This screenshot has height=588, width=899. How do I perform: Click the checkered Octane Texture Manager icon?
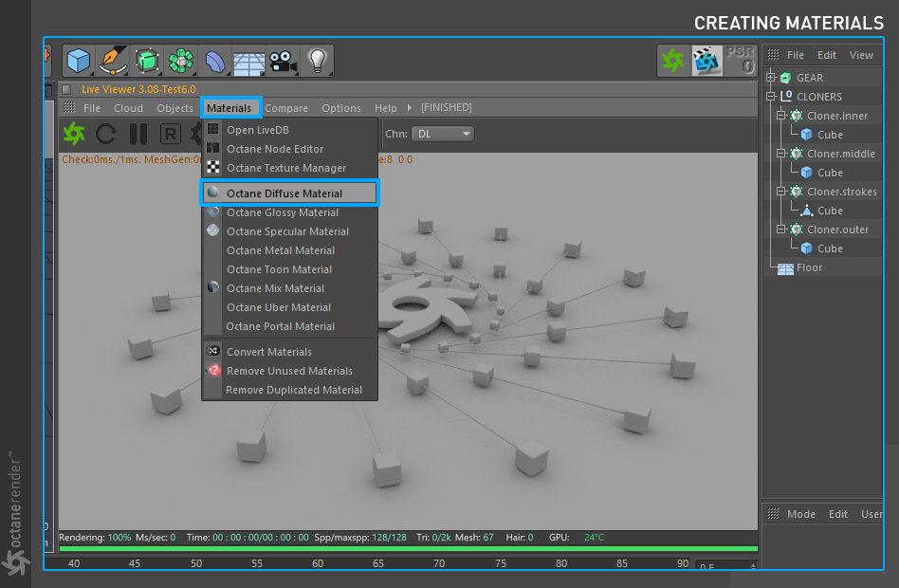pos(213,167)
